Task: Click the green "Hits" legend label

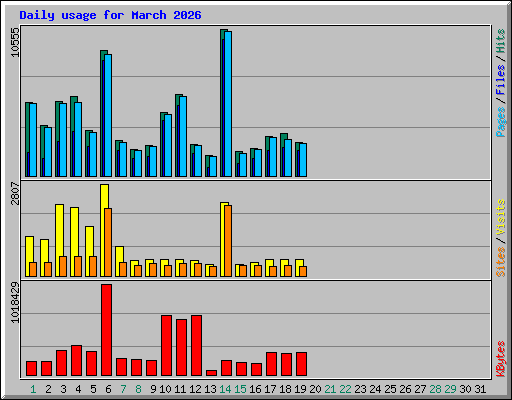Action: click(x=501, y=41)
